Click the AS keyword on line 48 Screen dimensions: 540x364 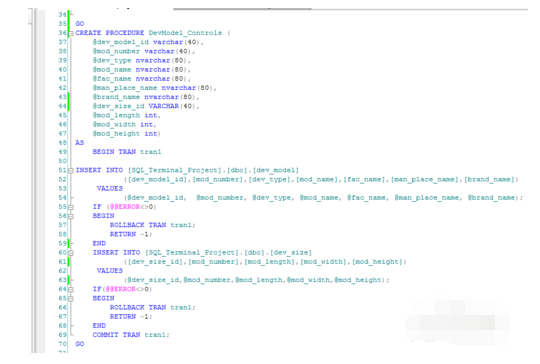[80, 143]
